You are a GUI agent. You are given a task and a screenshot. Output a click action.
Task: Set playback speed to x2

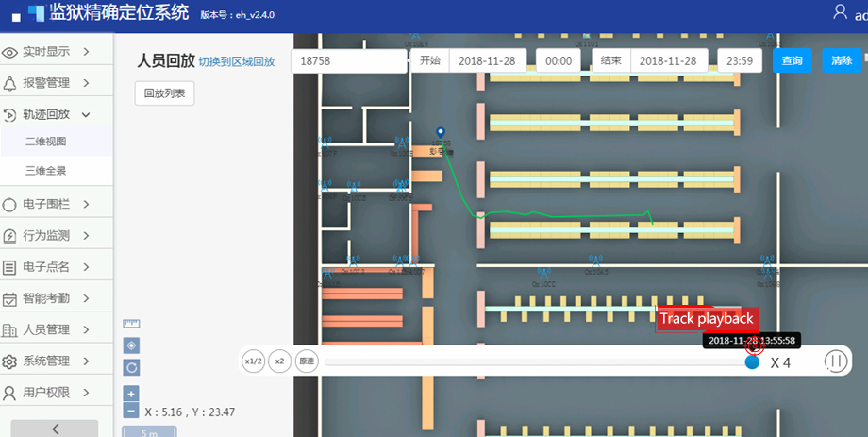tap(279, 361)
